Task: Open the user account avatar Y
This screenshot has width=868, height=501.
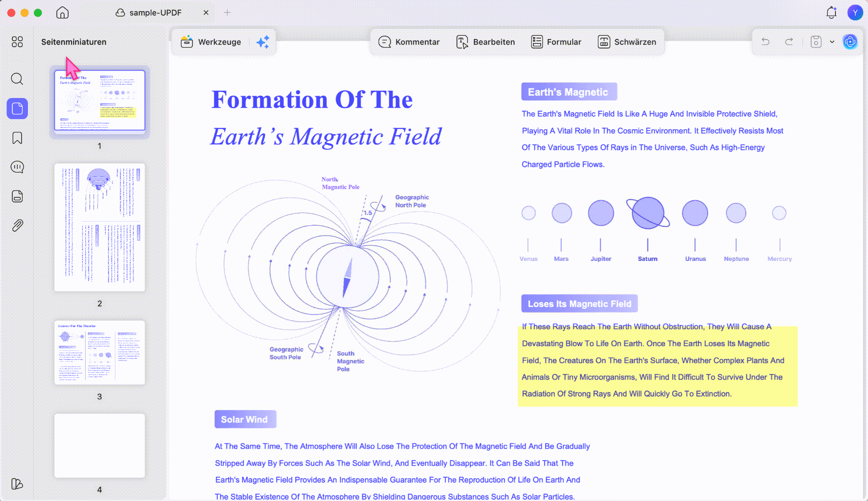Action: (855, 13)
